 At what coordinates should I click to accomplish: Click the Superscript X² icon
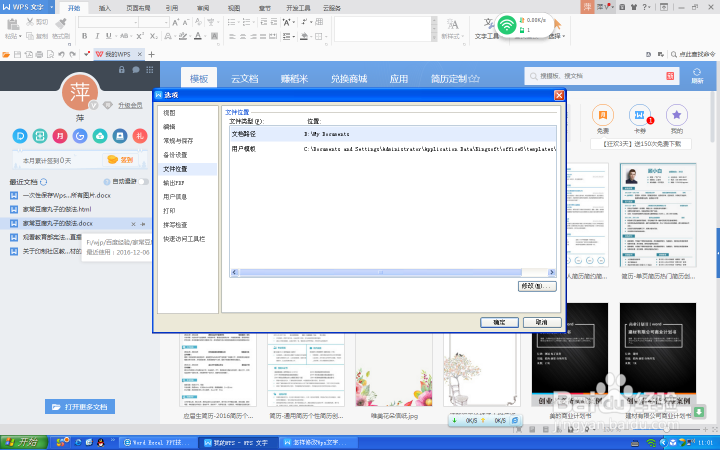pos(140,36)
